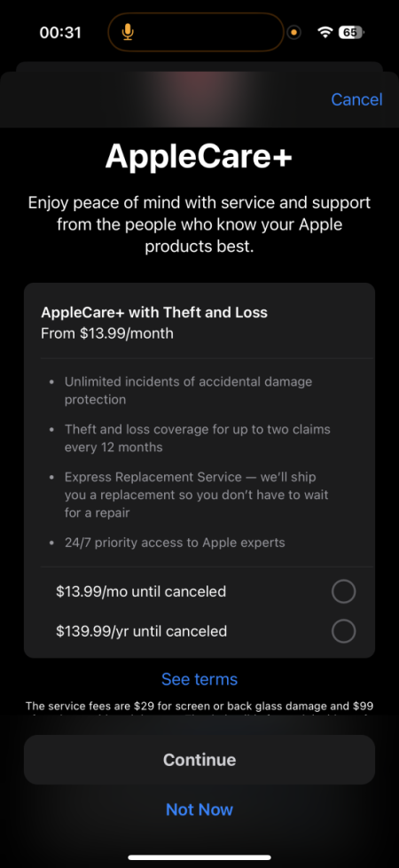Tap the orange recording indicator dot
This screenshot has width=399, height=868.
click(293, 33)
